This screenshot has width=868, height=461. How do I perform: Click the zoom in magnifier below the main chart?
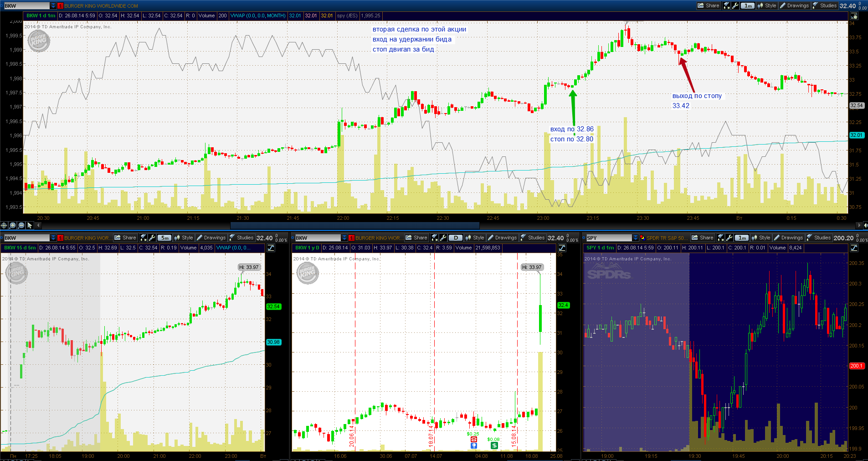(x=13, y=225)
